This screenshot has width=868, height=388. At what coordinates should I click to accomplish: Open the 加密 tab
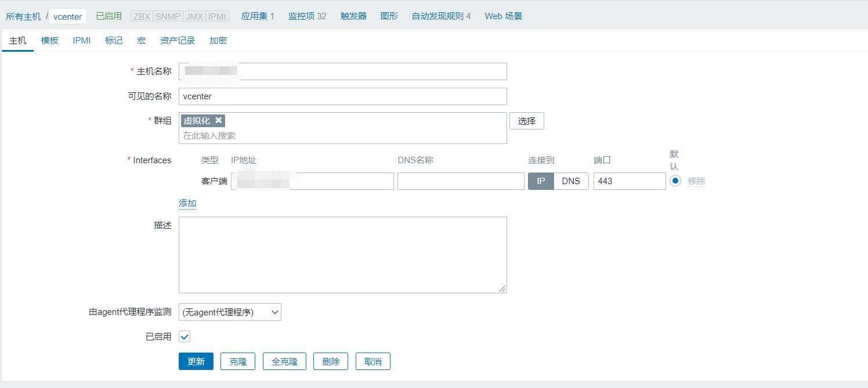pos(218,41)
